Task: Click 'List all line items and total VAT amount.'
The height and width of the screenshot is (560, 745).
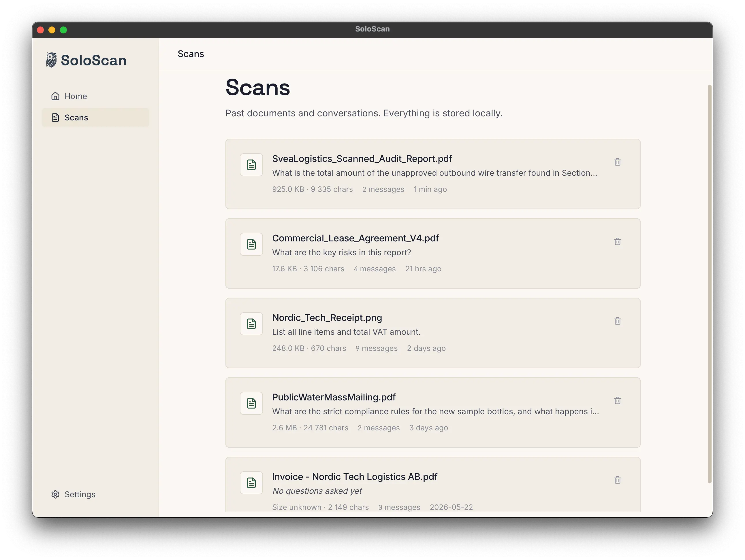Action: [346, 332]
